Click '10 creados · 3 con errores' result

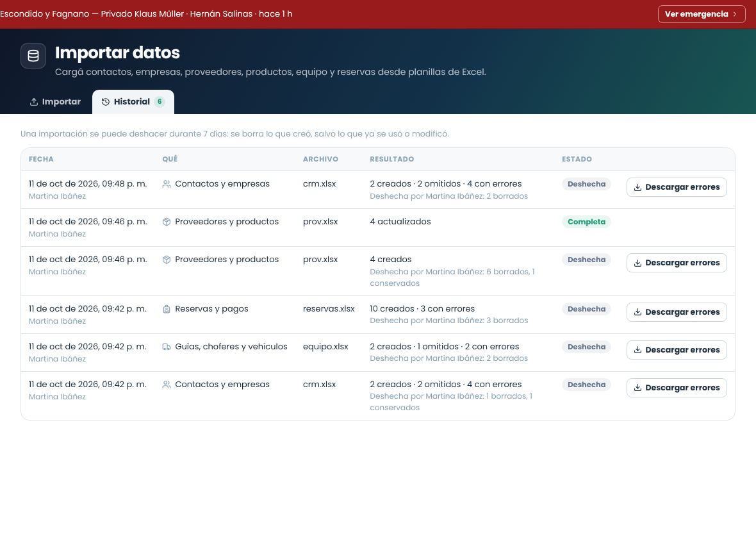coord(422,308)
